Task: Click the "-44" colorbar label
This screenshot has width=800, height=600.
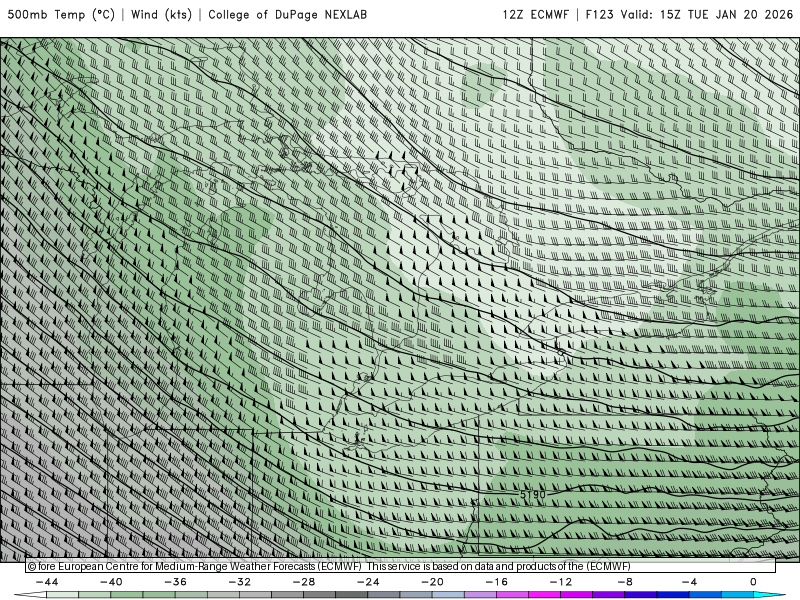Action: pos(47,582)
